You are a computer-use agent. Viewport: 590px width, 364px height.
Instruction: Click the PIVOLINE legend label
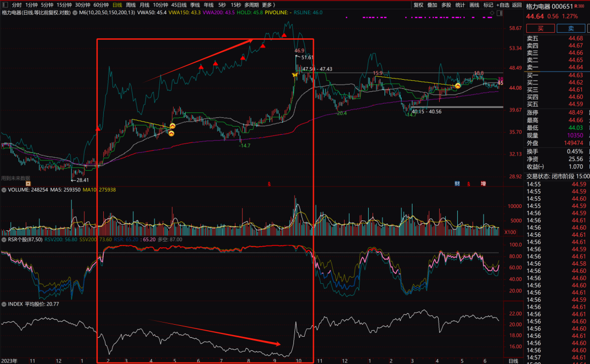tap(278, 13)
